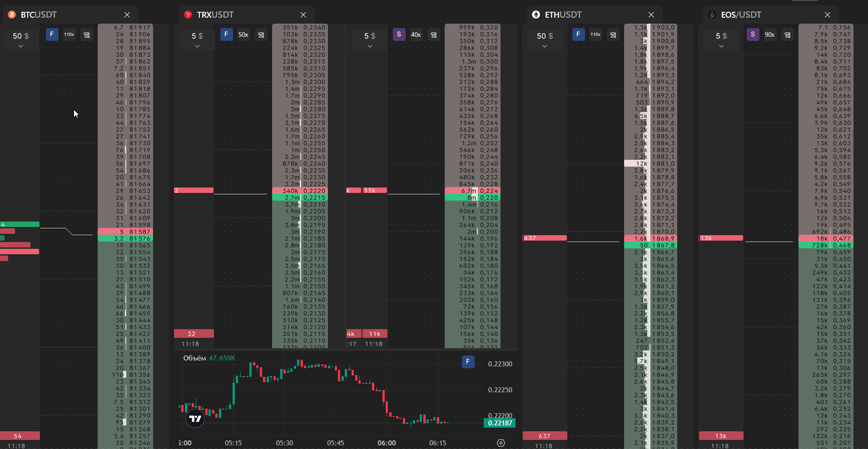The image size is (868, 449).
Task: Open the 50 $ order size dropdown in ETHUSDT
Action: [545, 40]
